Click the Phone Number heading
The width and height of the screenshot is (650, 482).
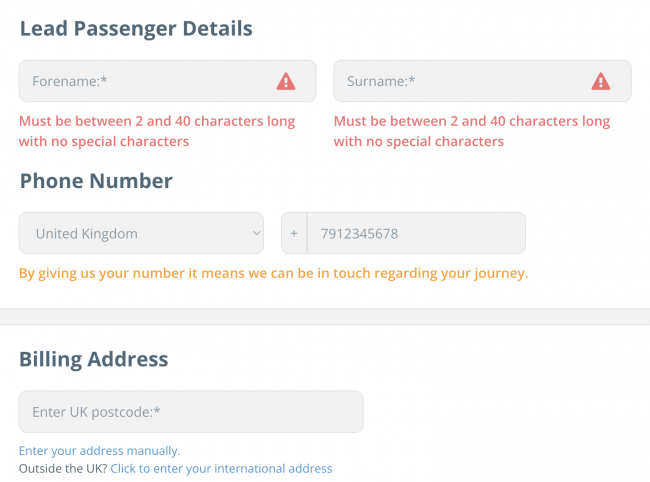point(96,181)
